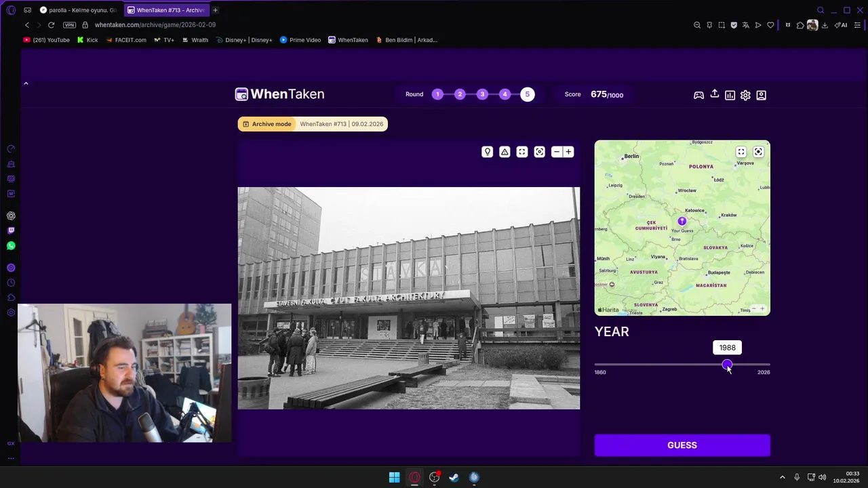Click the Your Guess map pin
The width and height of the screenshot is (868, 488).
point(682,222)
